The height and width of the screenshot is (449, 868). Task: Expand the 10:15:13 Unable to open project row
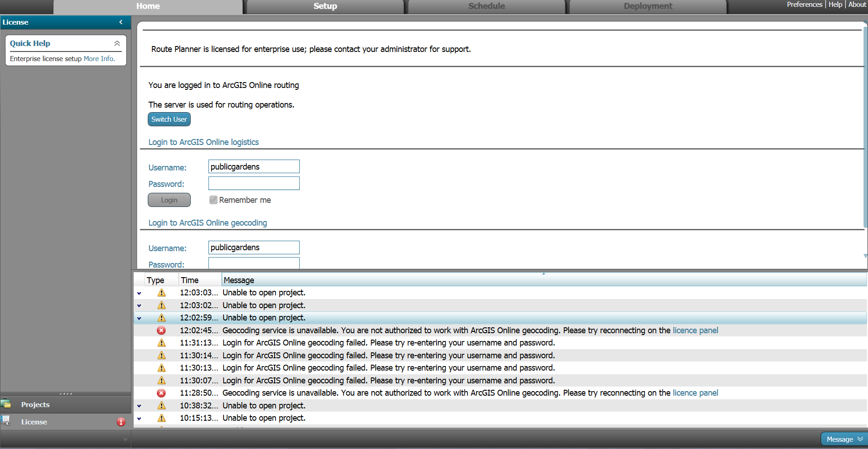pyautogui.click(x=139, y=418)
